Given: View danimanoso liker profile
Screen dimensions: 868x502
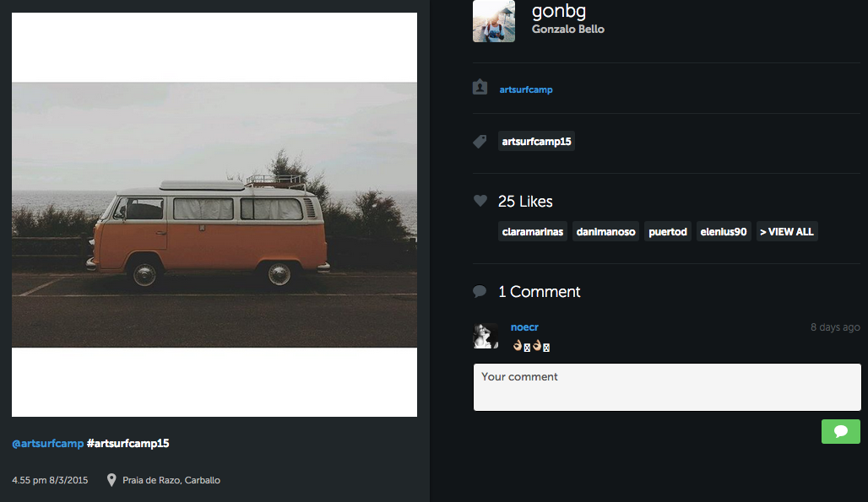Looking at the screenshot, I should coord(605,231).
